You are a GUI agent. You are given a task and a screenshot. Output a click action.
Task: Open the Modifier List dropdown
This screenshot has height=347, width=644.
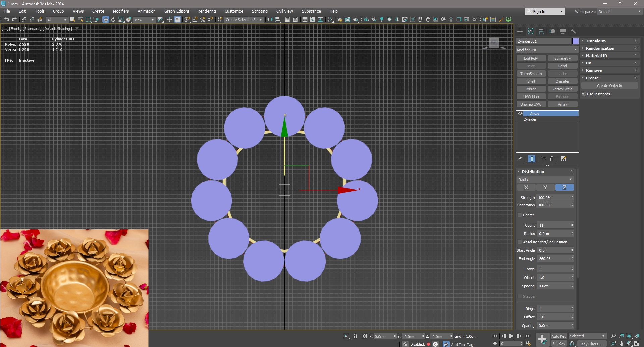547,50
